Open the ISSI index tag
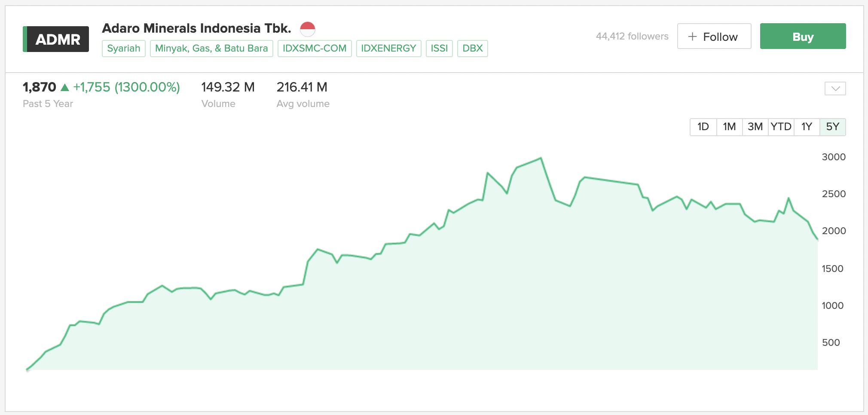The width and height of the screenshot is (868, 415). pyautogui.click(x=439, y=49)
